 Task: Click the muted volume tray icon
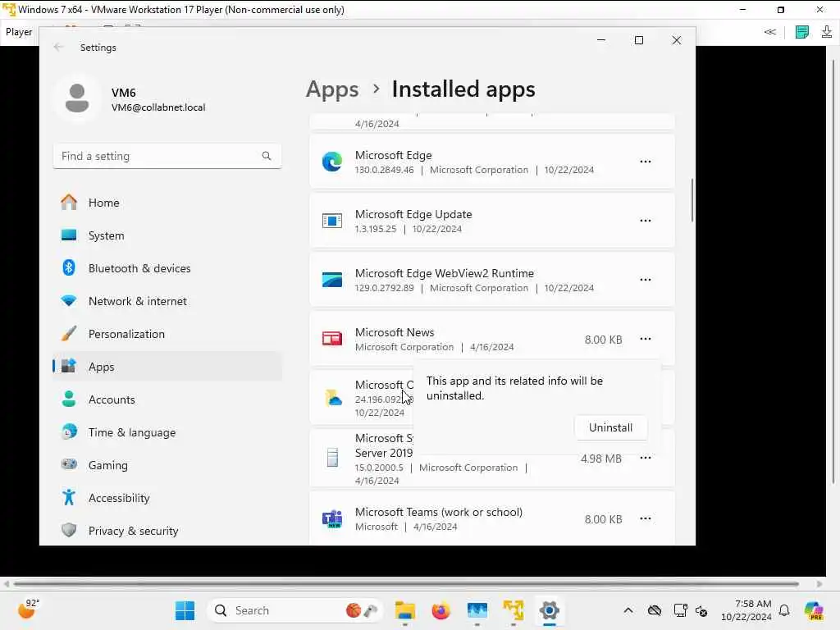(701, 610)
